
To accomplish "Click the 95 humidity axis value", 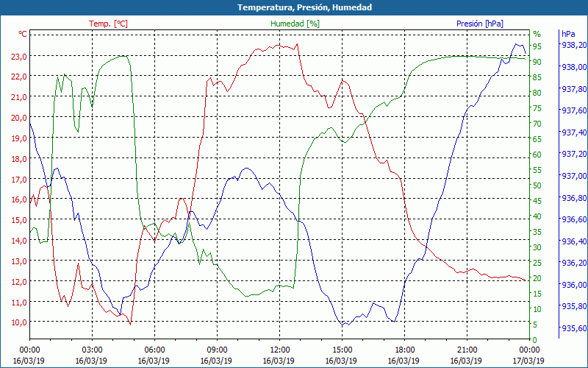I will point(537,46).
